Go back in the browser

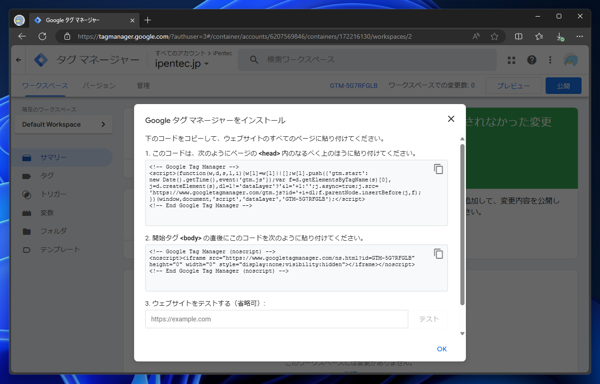point(22,36)
